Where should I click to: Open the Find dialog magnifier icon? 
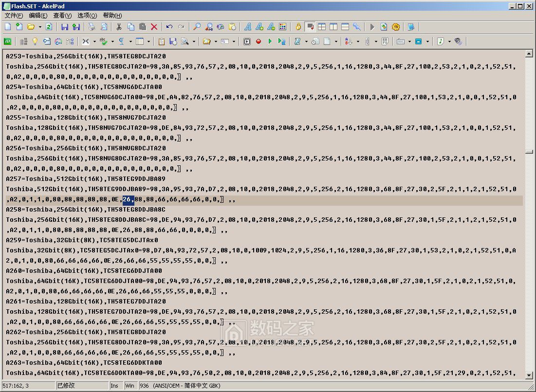197,27
